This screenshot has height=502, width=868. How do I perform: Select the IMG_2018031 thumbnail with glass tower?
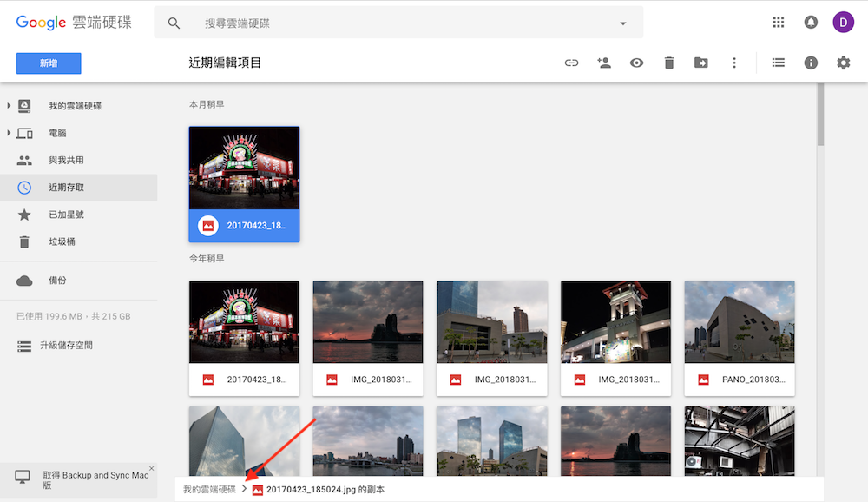click(x=492, y=339)
